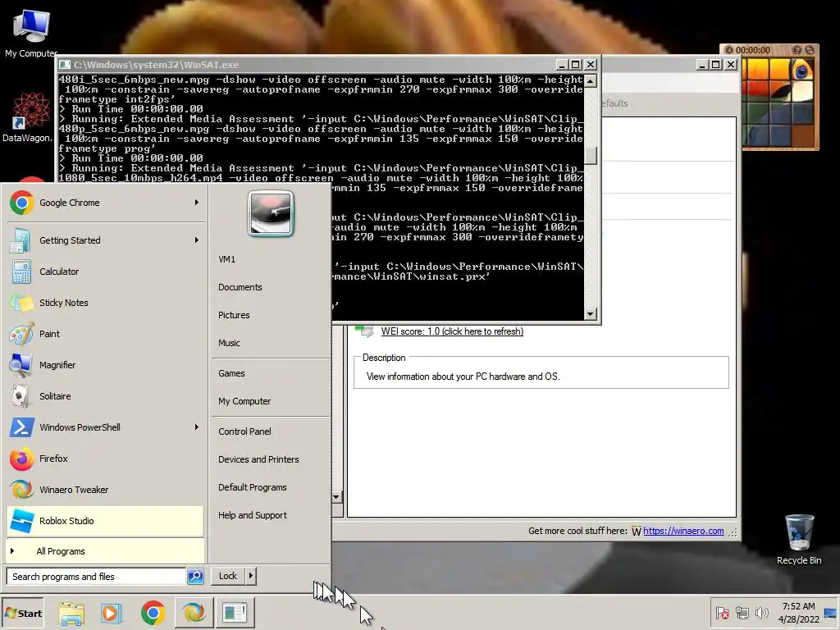The image size is (840, 630).
Task: Open Sticky Notes from Start menu
Action: [106, 303]
